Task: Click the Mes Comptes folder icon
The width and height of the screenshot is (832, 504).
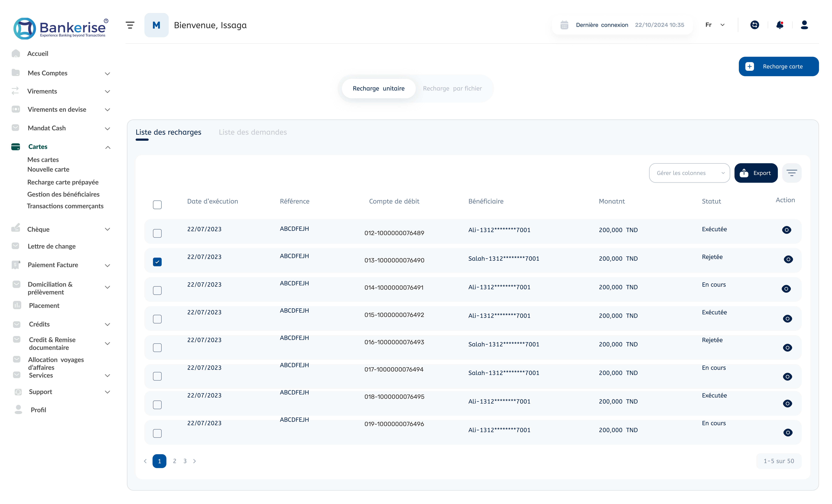Action: pyautogui.click(x=16, y=73)
